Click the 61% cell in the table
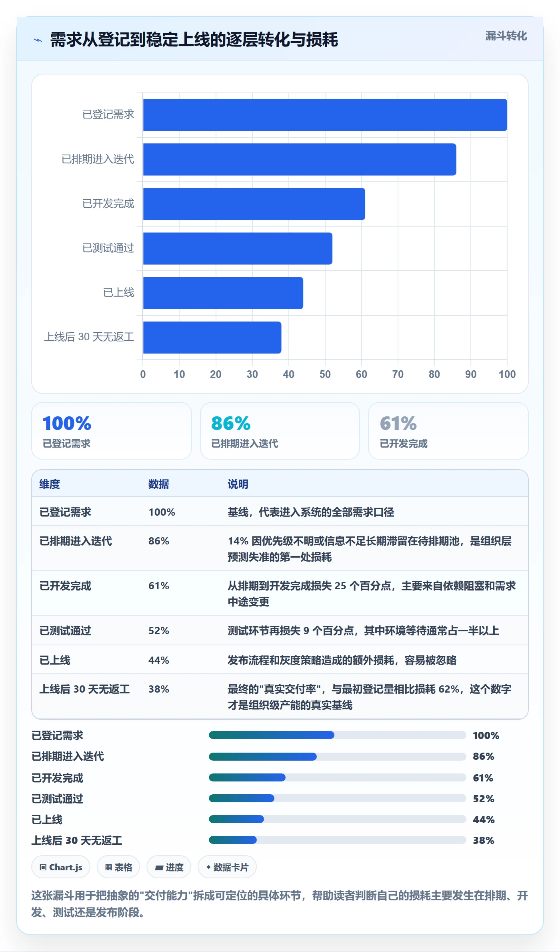560x952 pixels. pos(159,586)
